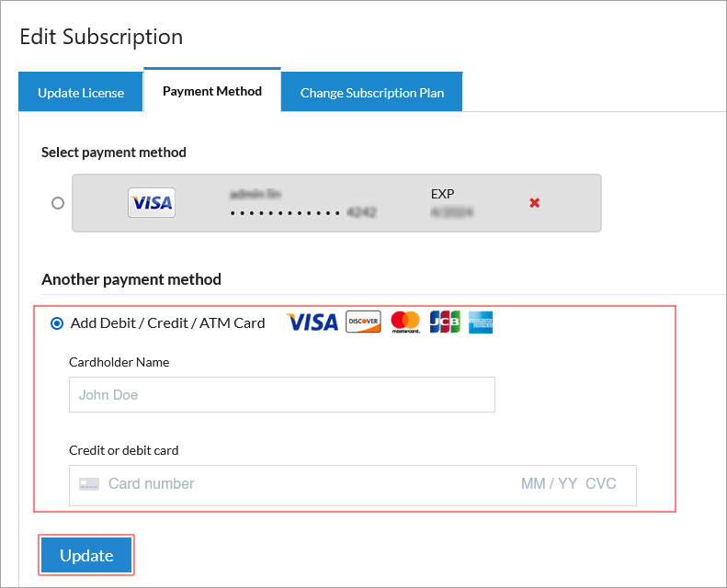This screenshot has height=588, width=727.
Task: Delete saved card with red X
Action: (x=534, y=203)
